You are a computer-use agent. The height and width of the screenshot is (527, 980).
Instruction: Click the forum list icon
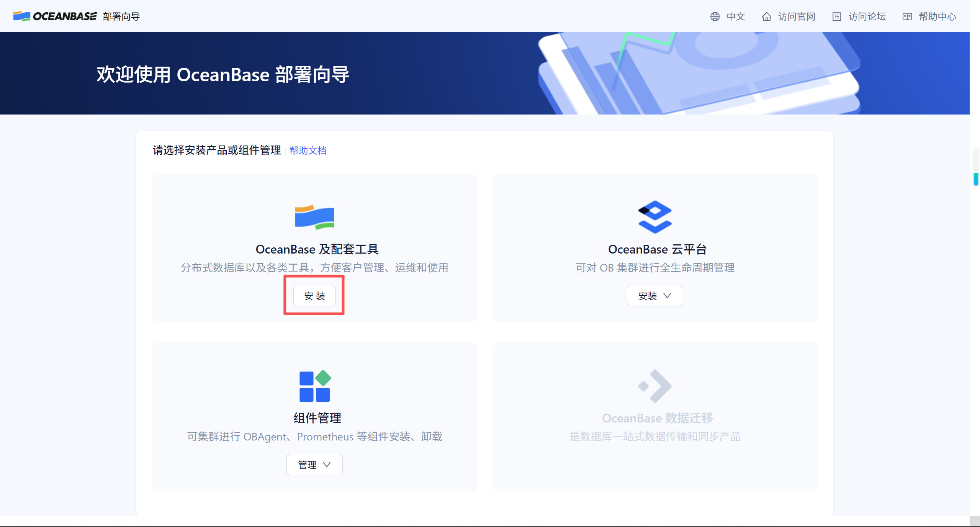(x=836, y=16)
